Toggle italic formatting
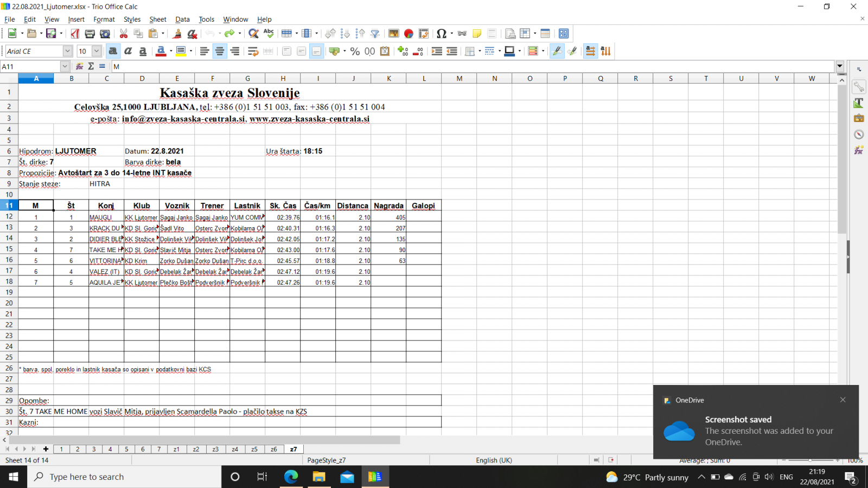 tap(128, 52)
